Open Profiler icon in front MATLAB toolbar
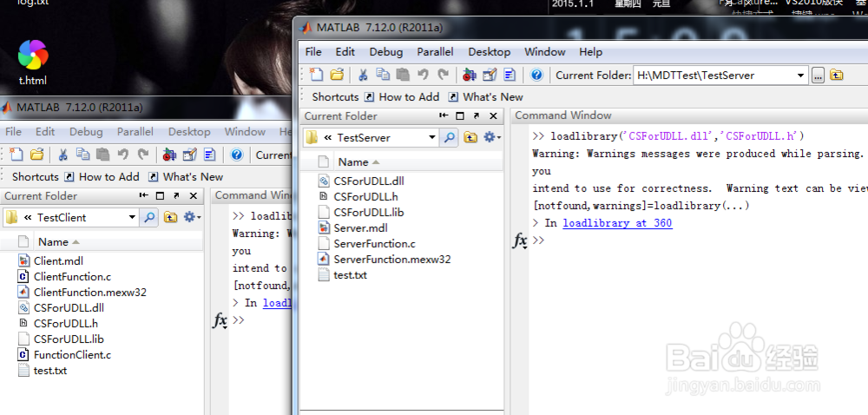The height and width of the screenshot is (415, 868). click(510, 75)
